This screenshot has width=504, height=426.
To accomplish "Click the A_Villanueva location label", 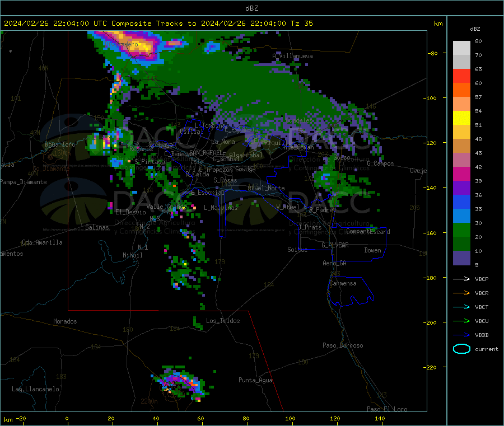I will tap(292, 56).
